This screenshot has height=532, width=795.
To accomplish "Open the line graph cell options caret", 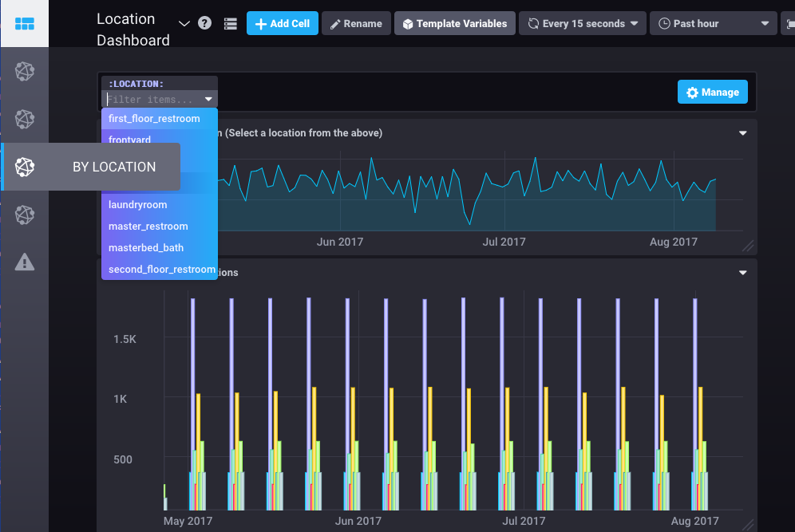I will tap(743, 133).
